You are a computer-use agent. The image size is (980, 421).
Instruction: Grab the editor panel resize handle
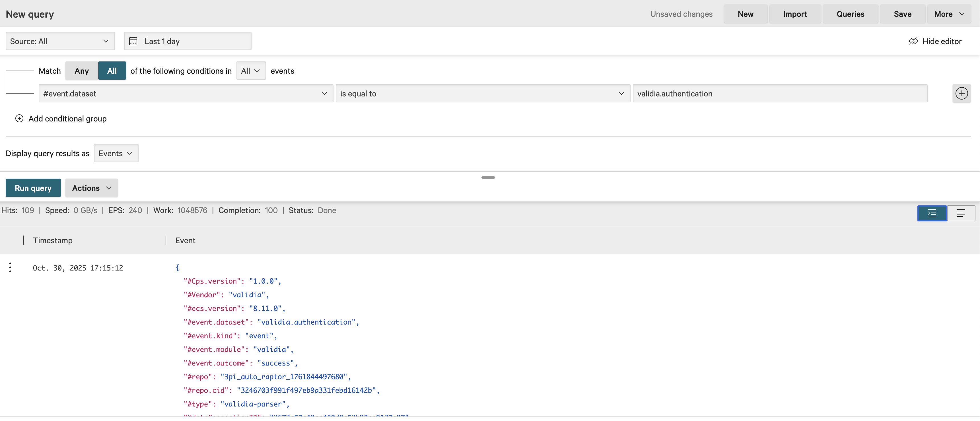(x=488, y=178)
